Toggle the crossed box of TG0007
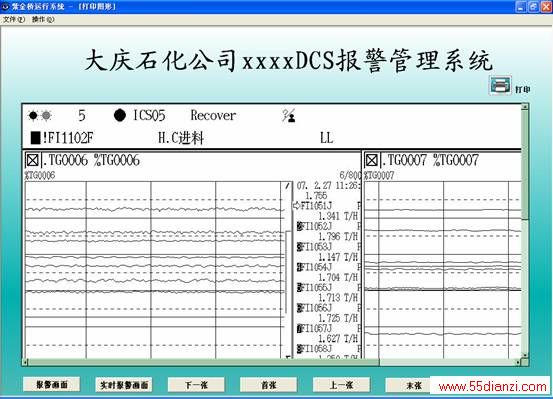Image resolution: width=553 pixels, height=399 pixels. pyautogui.click(x=371, y=161)
